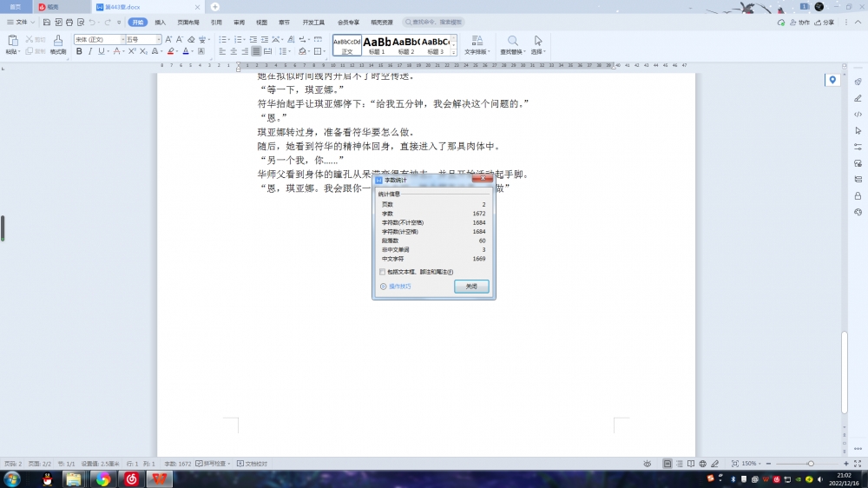Toggle eye protection mode in status bar
This screenshot has height=488, width=868.
(648, 464)
